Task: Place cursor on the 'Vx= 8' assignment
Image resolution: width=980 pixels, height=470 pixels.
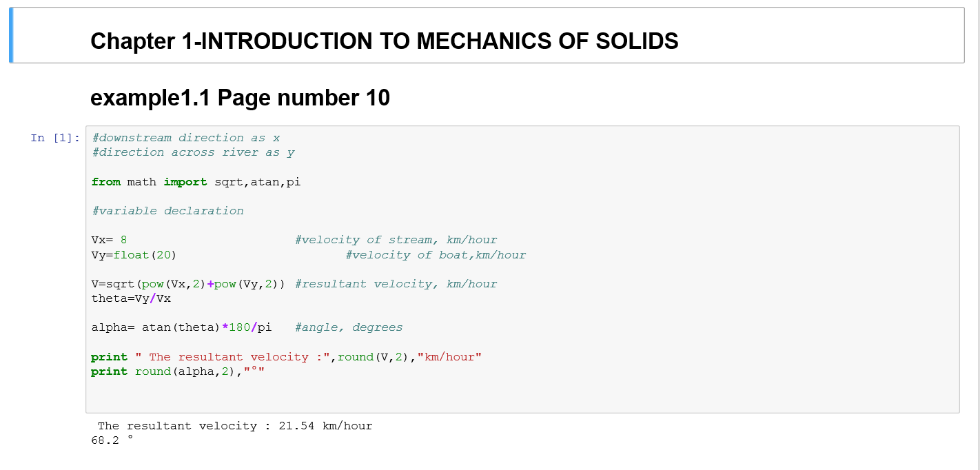Action: click(109, 240)
